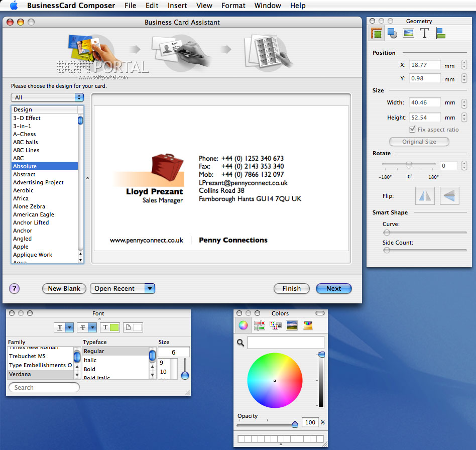Open the Crayons color picker
This screenshot has width=476, height=450.
(x=308, y=325)
